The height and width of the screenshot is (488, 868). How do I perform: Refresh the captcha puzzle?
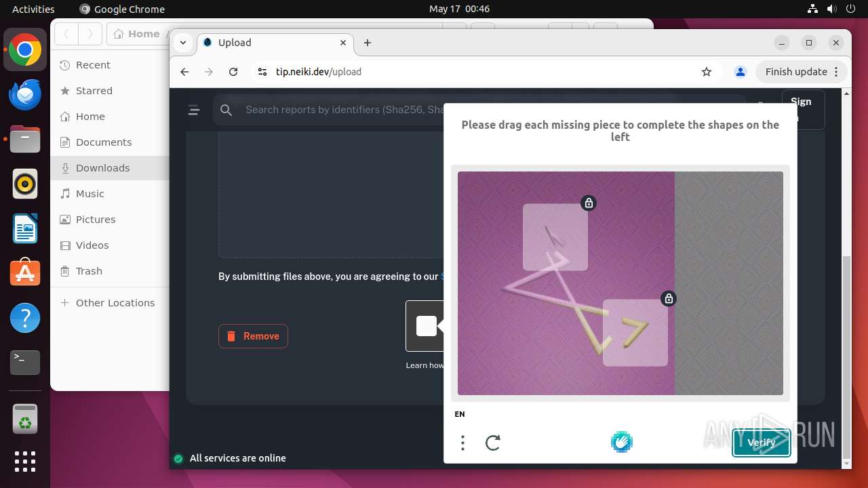click(493, 443)
